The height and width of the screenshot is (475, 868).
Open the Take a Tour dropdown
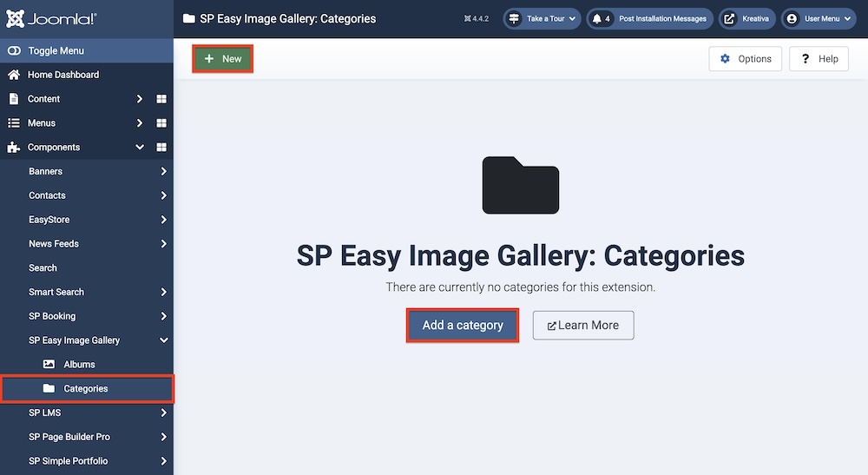click(542, 19)
